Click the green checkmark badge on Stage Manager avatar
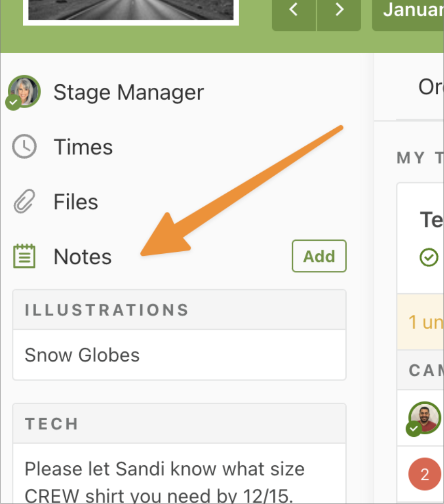The image size is (444, 504). tap(13, 102)
